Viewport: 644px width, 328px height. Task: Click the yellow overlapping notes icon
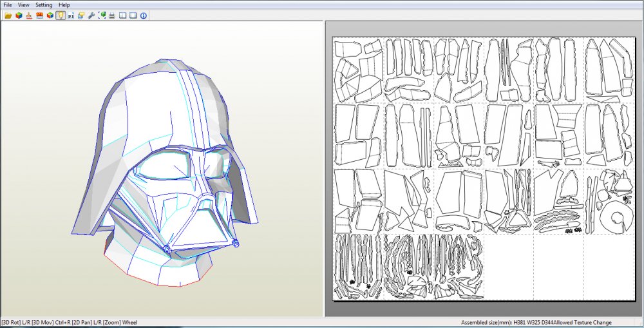[x=81, y=15]
